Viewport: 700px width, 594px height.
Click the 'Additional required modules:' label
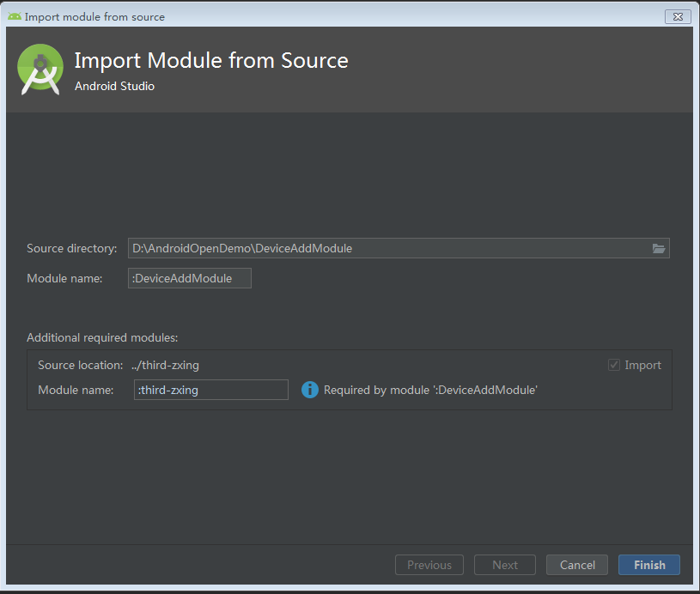pyautogui.click(x=102, y=337)
